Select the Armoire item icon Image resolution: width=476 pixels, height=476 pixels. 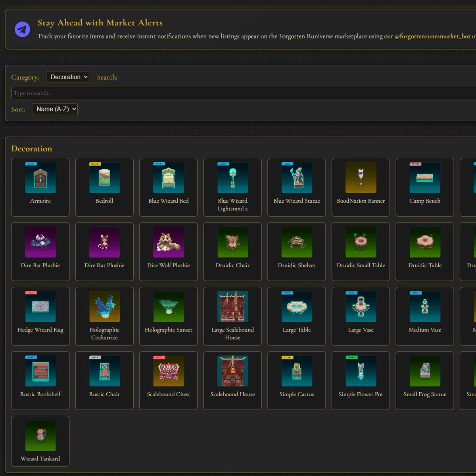tap(40, 178)
